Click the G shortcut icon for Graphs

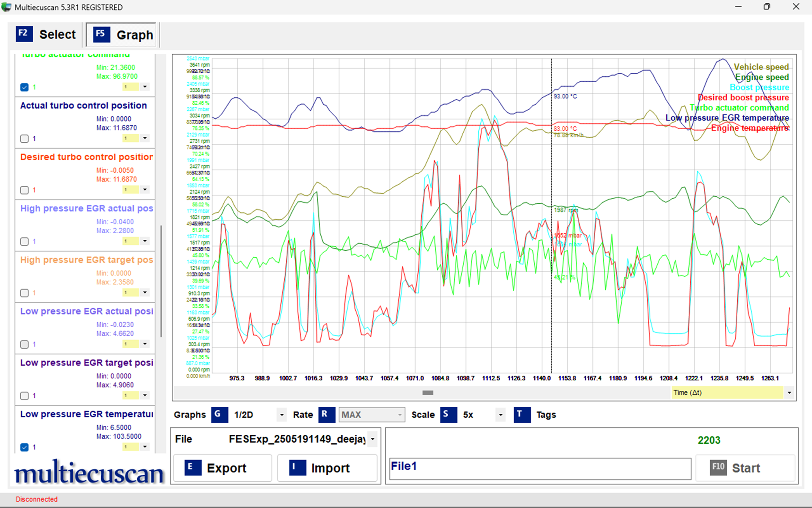pyautogui.click(x=219, y=415)
